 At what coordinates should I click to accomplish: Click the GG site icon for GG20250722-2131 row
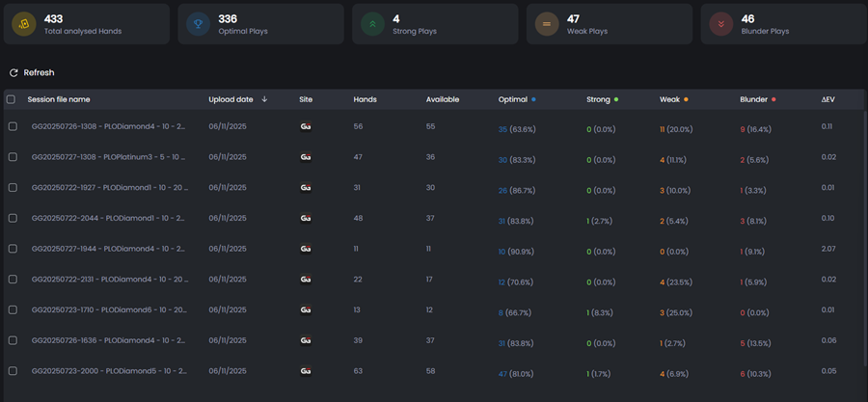(x=306, y=280)
